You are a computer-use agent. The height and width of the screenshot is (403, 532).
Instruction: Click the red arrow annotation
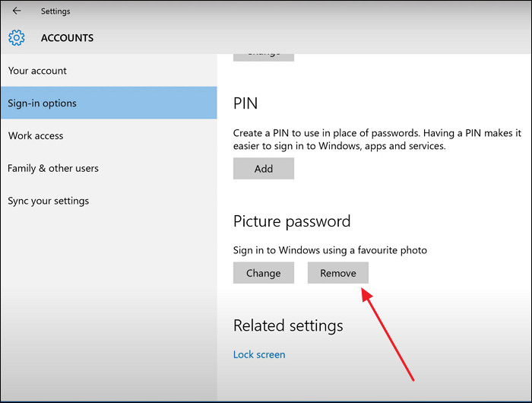388,333
